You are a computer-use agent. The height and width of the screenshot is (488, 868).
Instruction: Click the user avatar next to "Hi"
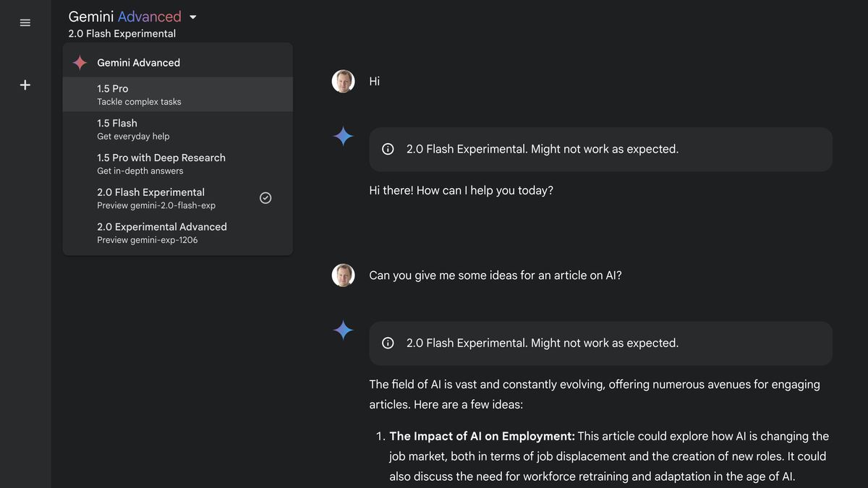click(343, 81)
